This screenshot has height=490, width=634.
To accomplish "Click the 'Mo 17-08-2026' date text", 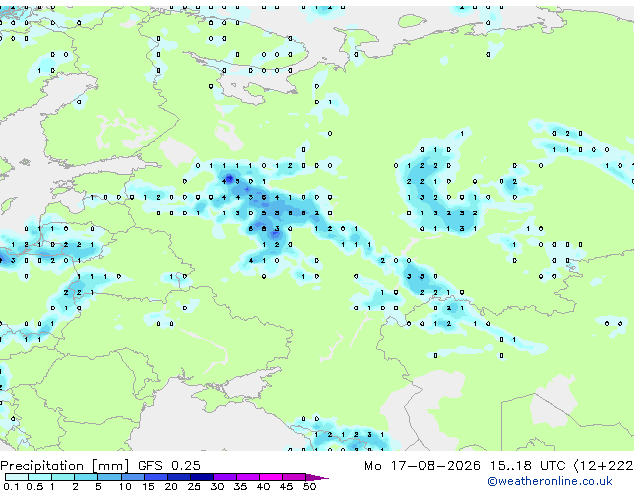I will pos(422,466).
